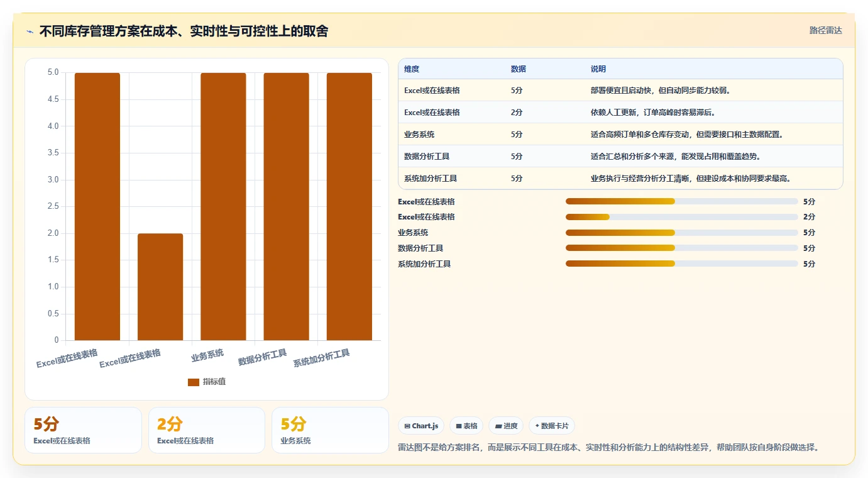Toggle the 指标值 legend swatch

click(194, 382)
